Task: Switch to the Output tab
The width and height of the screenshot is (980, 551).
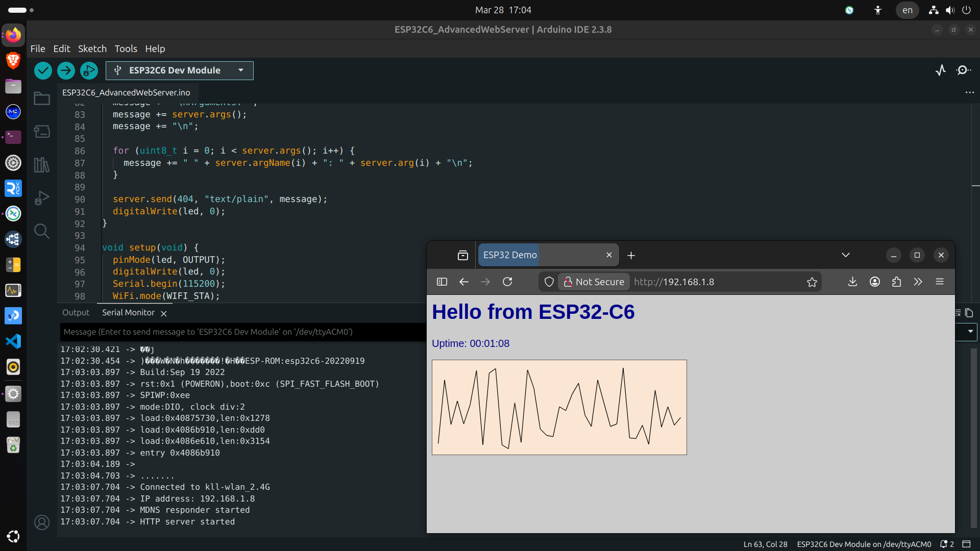Action: [x=76, y=313]
